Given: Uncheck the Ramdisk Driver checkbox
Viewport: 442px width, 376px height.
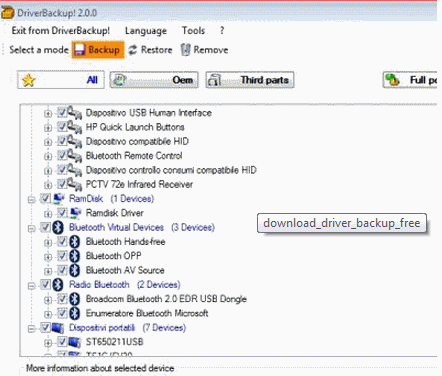Looking at the screenshot, I should point(62,213).
